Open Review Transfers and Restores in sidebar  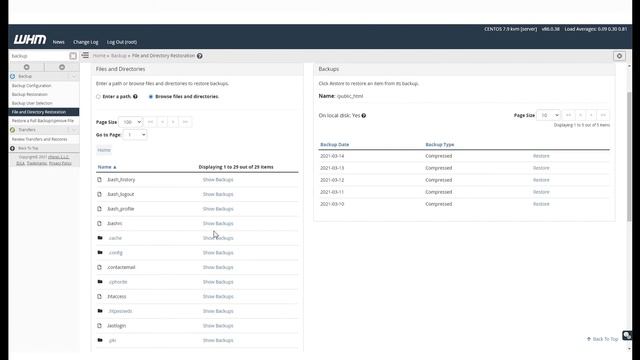coord(39,139)
